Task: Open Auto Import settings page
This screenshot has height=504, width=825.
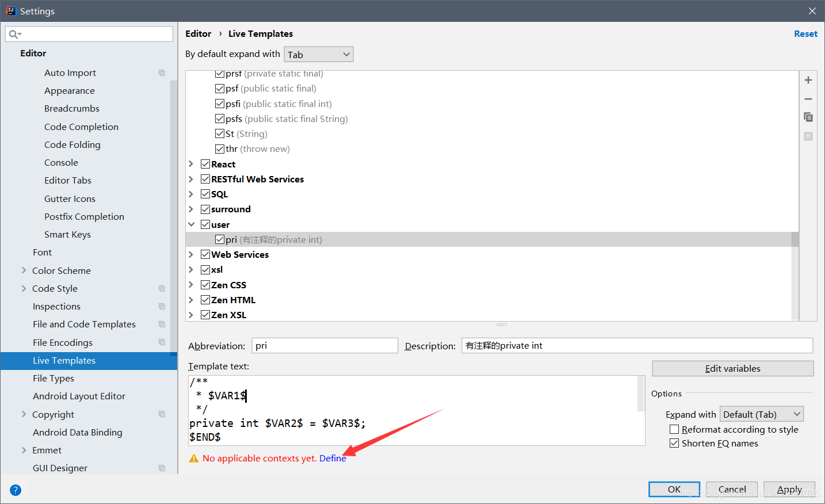Action: click(x=70, y=73)
